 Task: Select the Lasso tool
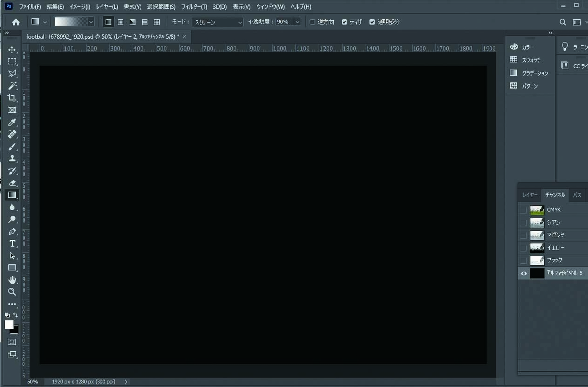coord(12,73)
